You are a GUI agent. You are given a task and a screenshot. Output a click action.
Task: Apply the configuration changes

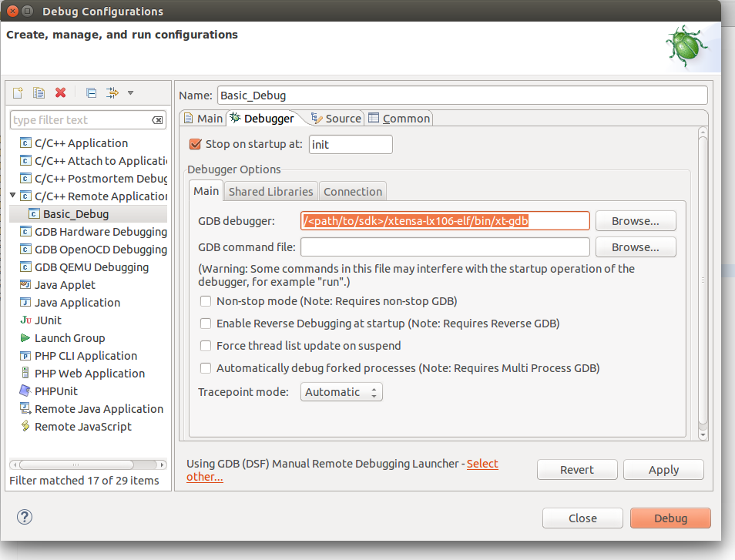pyautogui.click(x=663, y=469)
